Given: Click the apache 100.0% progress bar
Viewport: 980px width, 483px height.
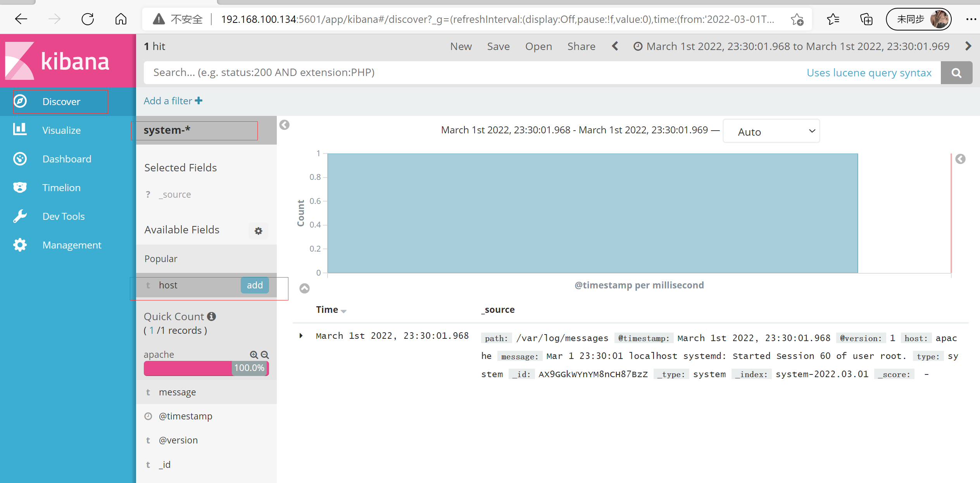Looking at the screenshot, I should click(x=206, y=368).
